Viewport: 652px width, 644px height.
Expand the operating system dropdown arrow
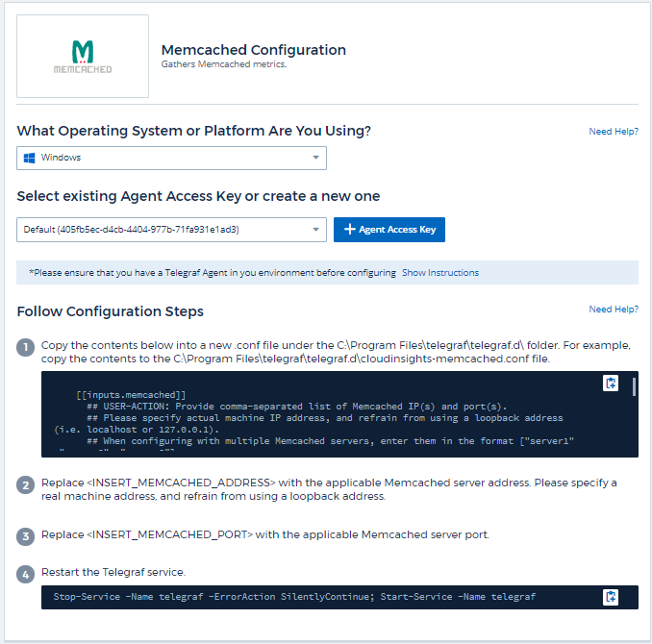pos(315,158)
